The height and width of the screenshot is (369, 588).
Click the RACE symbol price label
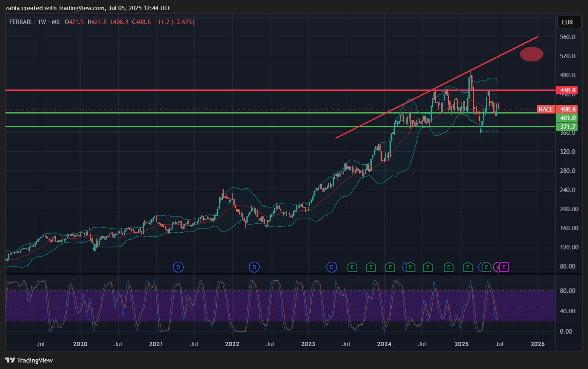546,109
